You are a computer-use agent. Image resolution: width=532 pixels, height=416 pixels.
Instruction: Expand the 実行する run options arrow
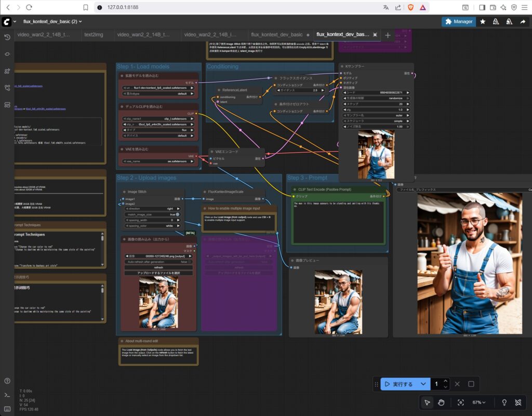[423, 384]
